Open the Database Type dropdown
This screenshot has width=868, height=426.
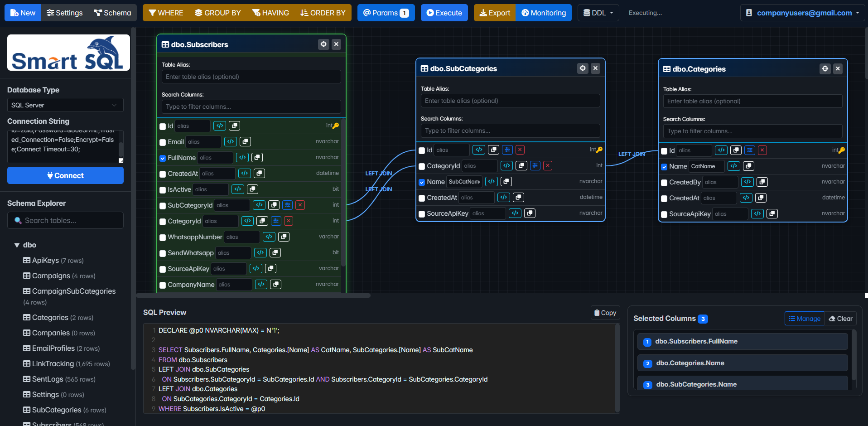click(65, 105)
